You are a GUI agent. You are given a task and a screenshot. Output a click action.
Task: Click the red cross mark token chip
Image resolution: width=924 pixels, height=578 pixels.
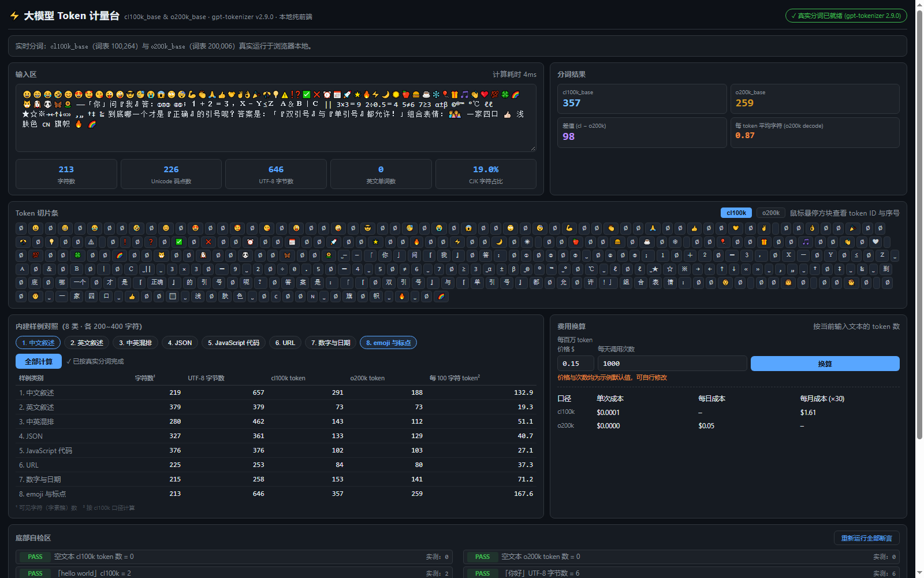[x=208, y=242]
